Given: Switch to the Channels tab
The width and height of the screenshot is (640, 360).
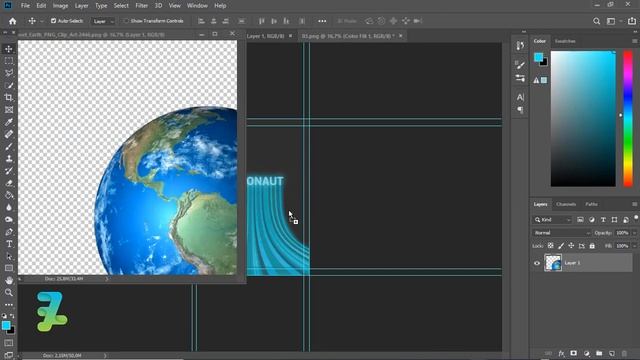Looking at the screenshot, I should (566, 204).
